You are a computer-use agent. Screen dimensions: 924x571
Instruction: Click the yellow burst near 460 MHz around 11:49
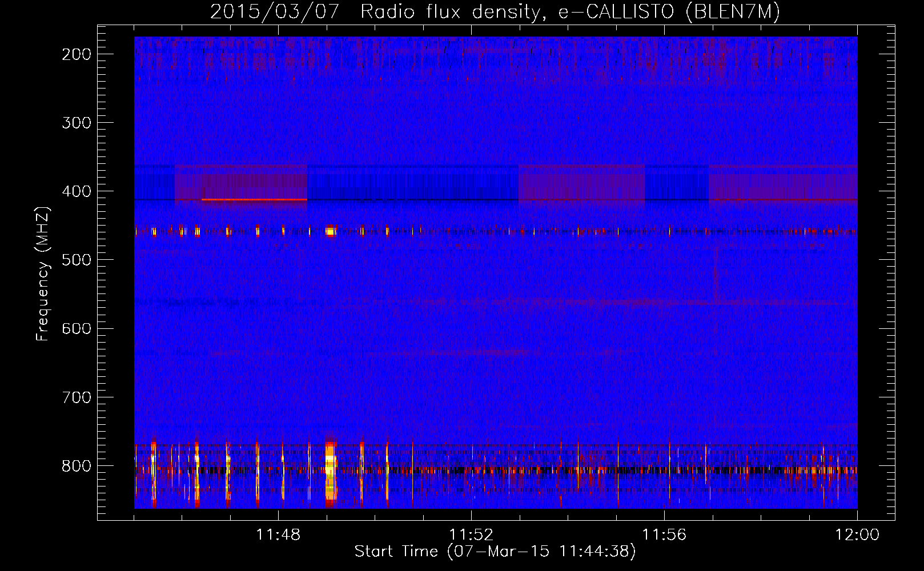click(330, 231)
